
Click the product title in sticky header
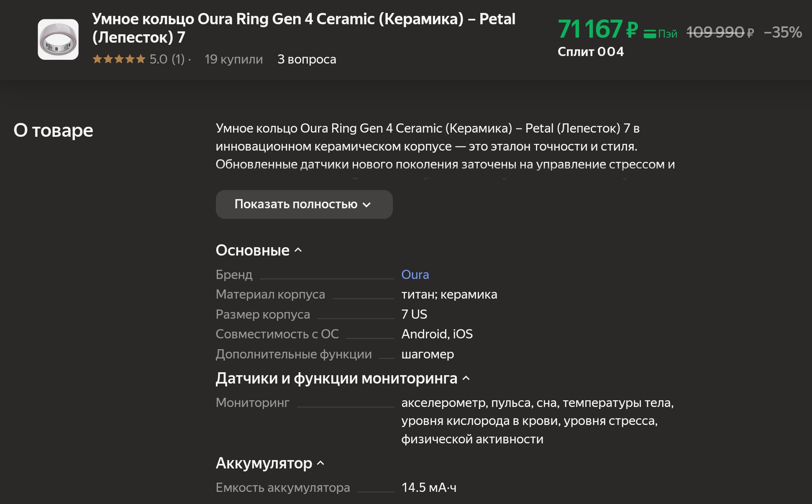303,28
